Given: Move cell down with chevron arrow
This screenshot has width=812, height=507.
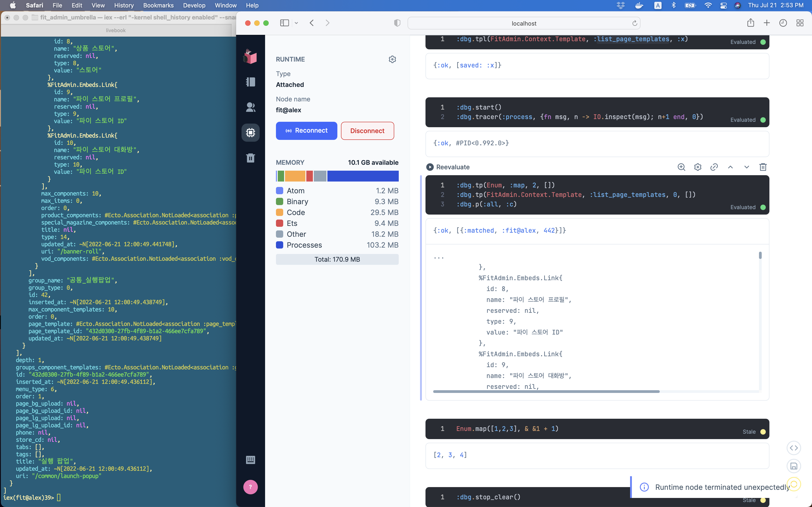Looking at the screenshot, I should pyautogui.click(x=747, y=167).
